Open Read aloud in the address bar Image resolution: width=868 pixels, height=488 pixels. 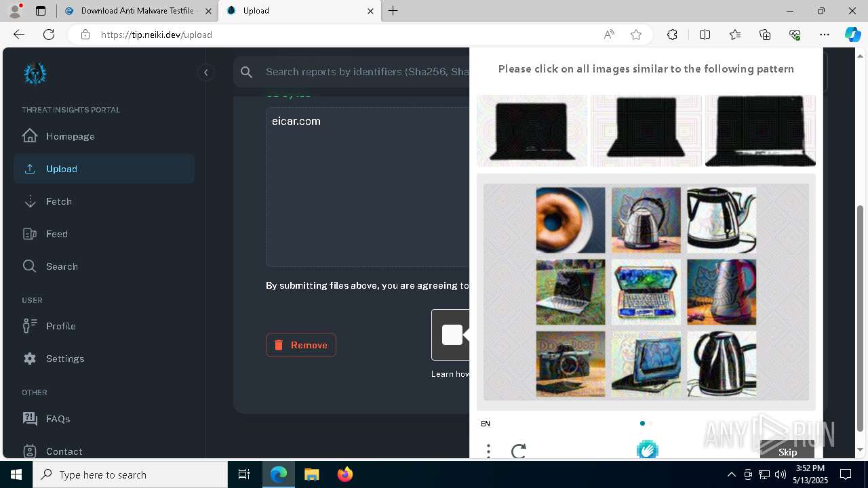click(609, 35)
